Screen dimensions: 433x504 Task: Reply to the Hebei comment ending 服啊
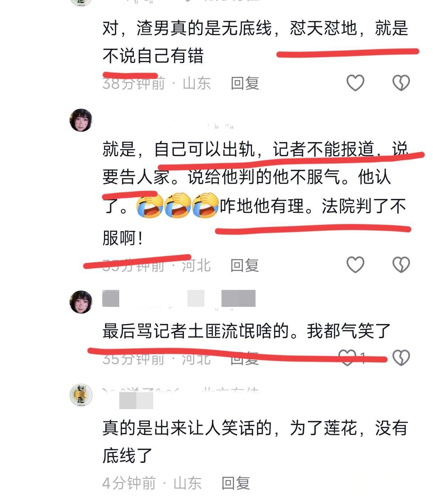[x=245, y=265]
